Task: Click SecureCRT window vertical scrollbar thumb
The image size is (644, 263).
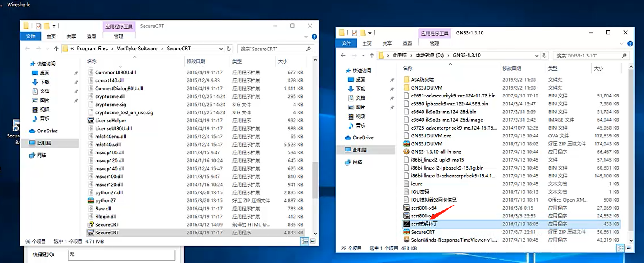Action: pos(315,180)
